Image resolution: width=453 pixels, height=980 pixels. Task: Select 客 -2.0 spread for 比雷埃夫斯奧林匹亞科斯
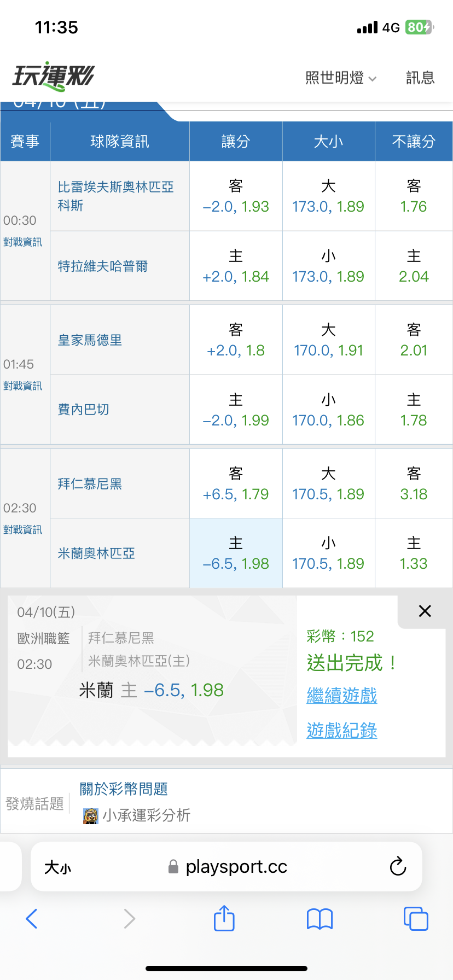[x=236, y=196]
